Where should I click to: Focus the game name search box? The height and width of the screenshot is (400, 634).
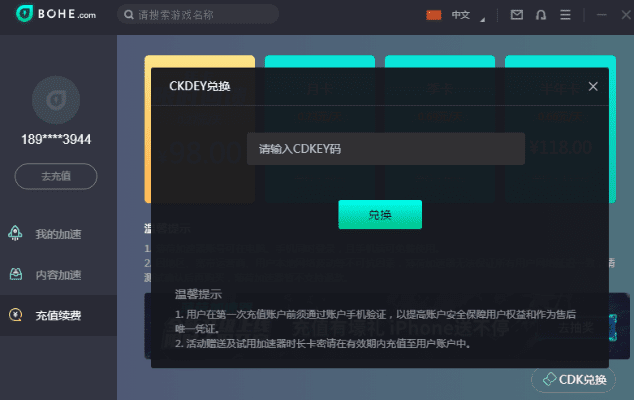(198, 15)
